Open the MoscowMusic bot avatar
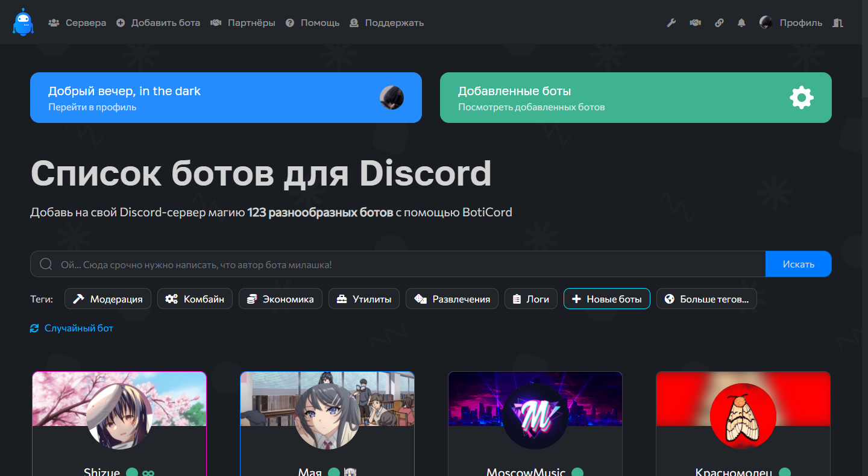 click(535, 416)
